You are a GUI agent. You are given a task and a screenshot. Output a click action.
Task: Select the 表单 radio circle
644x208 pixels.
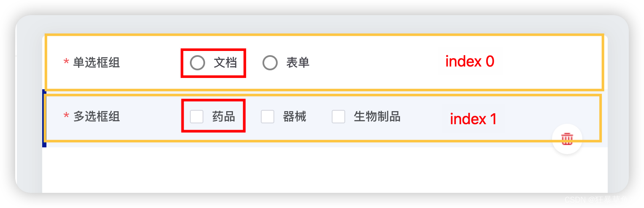click(x=270, y=63)
